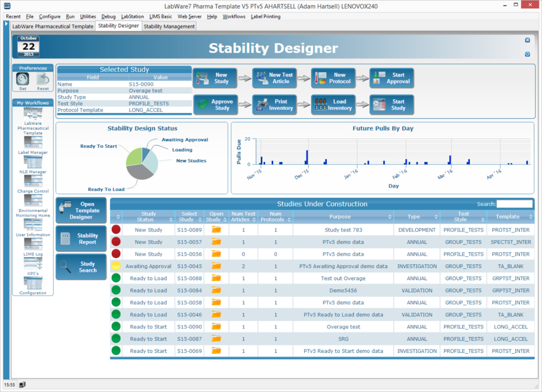
Task: Open folder icon for study S15-0089
Action: point(216,230)
